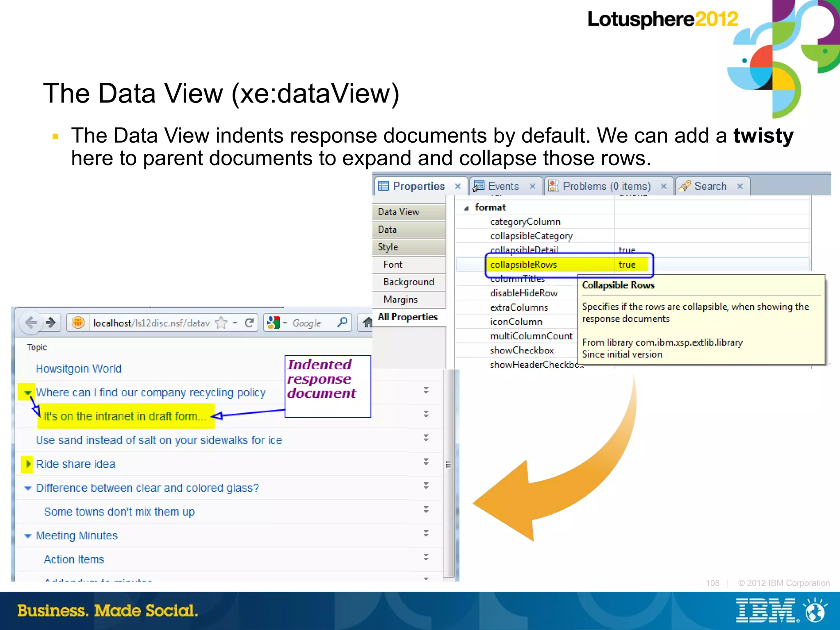Image resolution: width=840 pixels, height=630 pixels.
Task: Expand detail for intranet draft row
Action: point(426,414)
